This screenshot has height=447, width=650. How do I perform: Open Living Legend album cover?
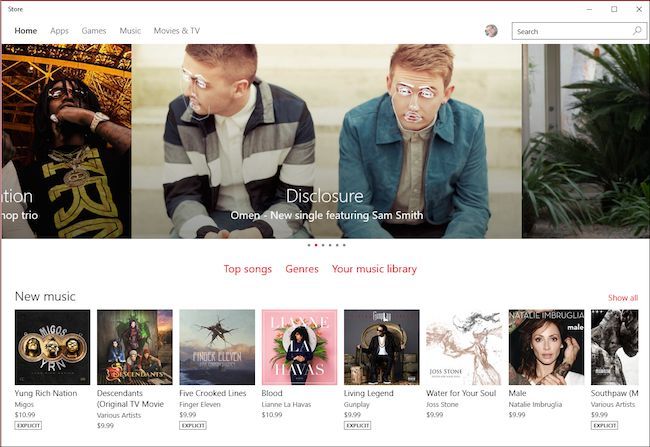(x=381, y=347)
